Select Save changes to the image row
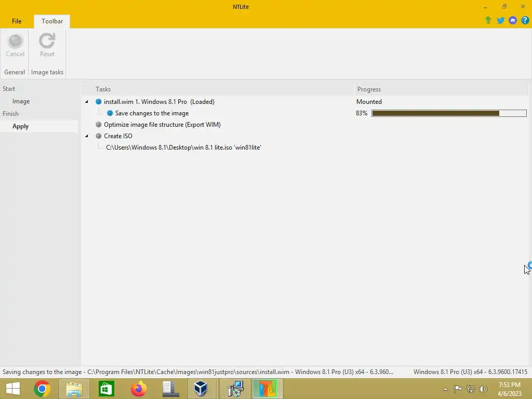This screenshot has width=532, height=399. point(152,113)
